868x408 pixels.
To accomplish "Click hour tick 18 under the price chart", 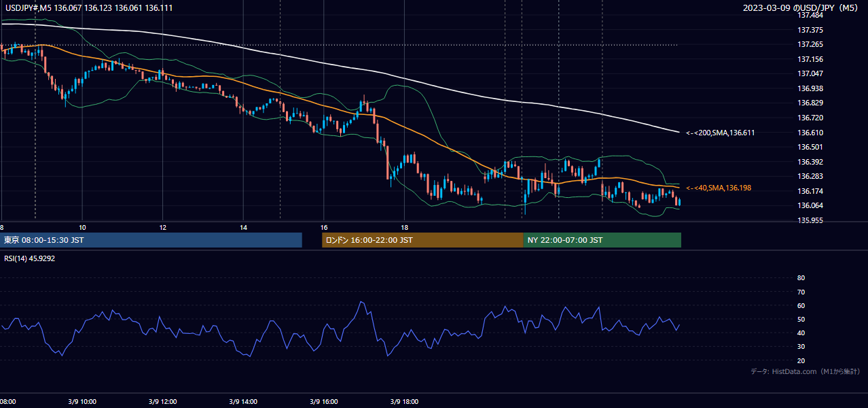I will point(404,227).
